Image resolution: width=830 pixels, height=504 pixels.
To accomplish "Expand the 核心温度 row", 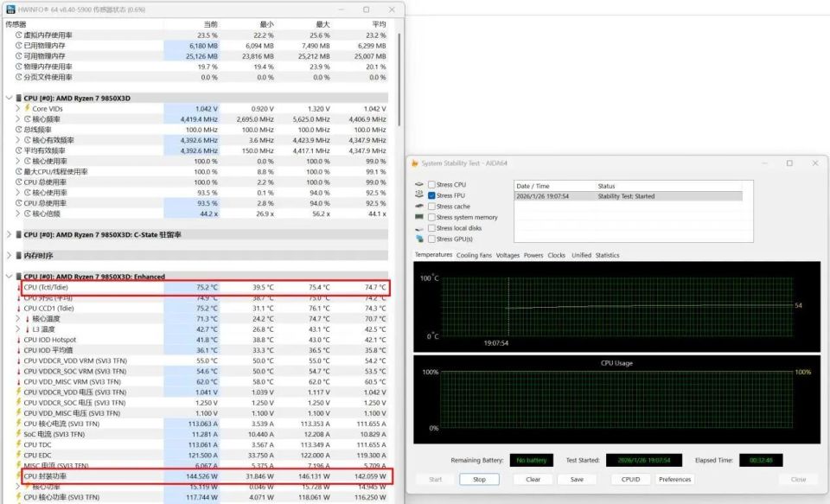I will (17, 318).
